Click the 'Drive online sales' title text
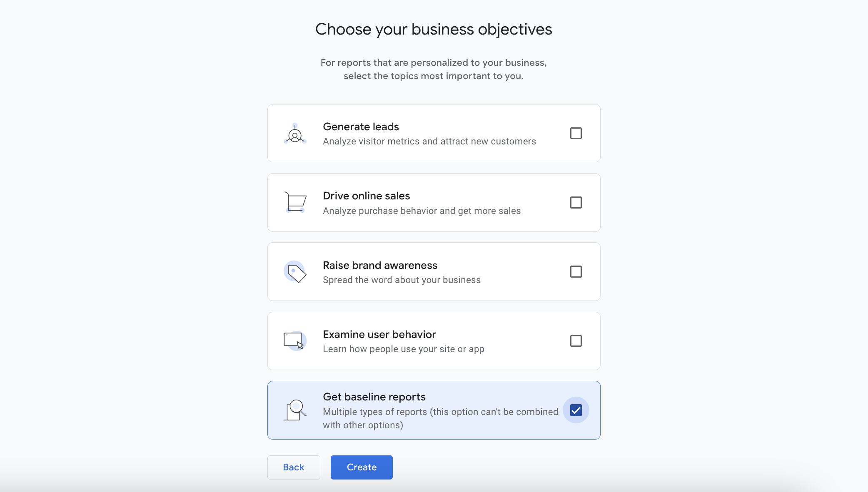The width and height of the screenshot is (868, 492). tap(366, 196)
